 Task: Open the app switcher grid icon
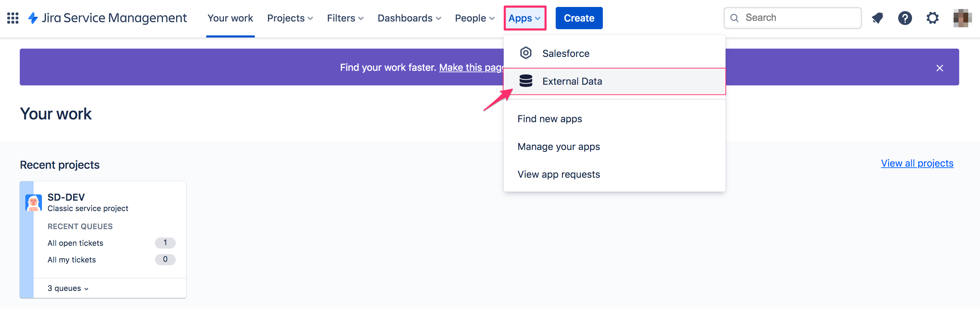[13, 18]
